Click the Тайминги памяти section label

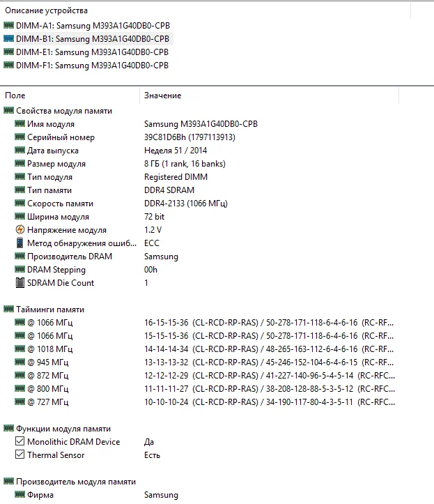[50, 310]
